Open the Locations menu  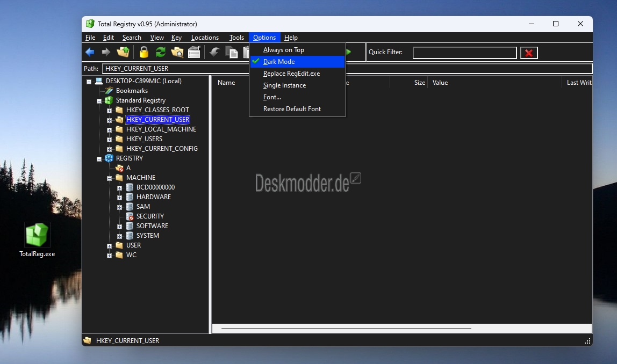[x=205, y=38]
